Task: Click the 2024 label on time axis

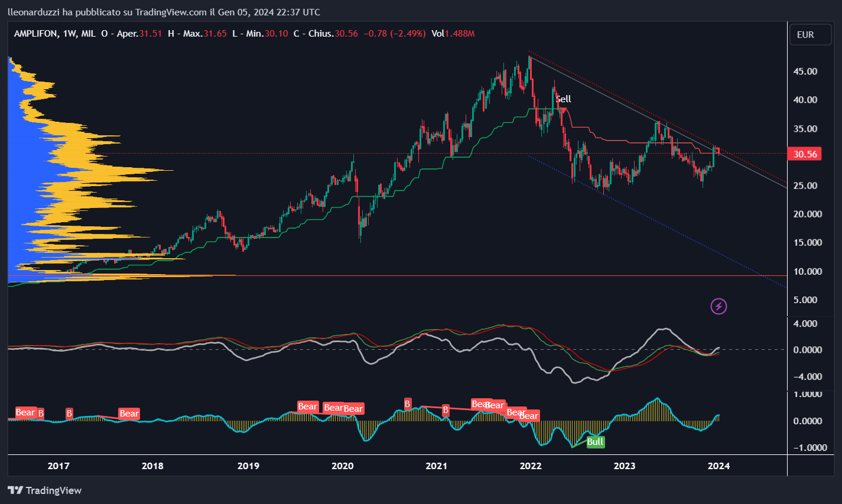Action: click(719, 466)
